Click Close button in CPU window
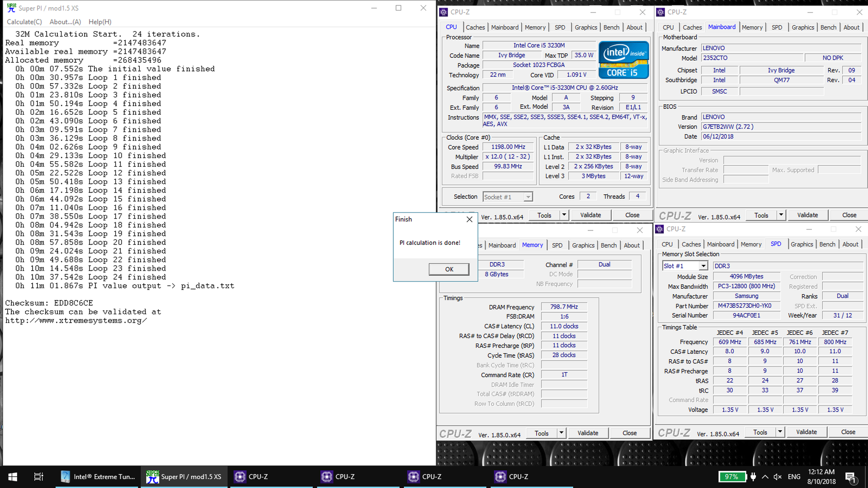 pos(632,216)
